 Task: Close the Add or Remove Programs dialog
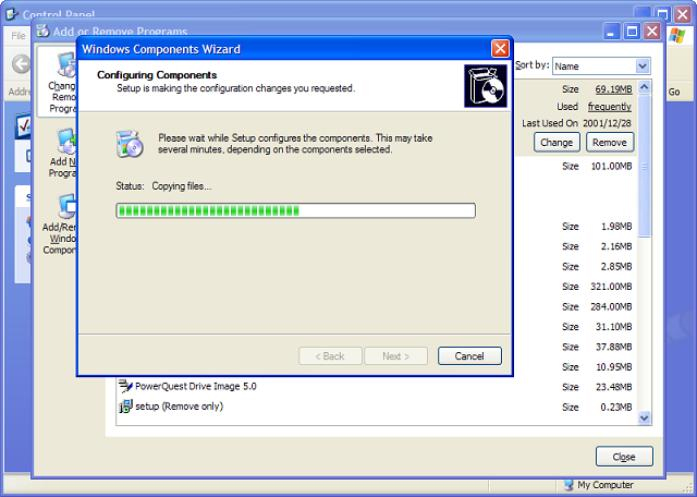(624, 457)
